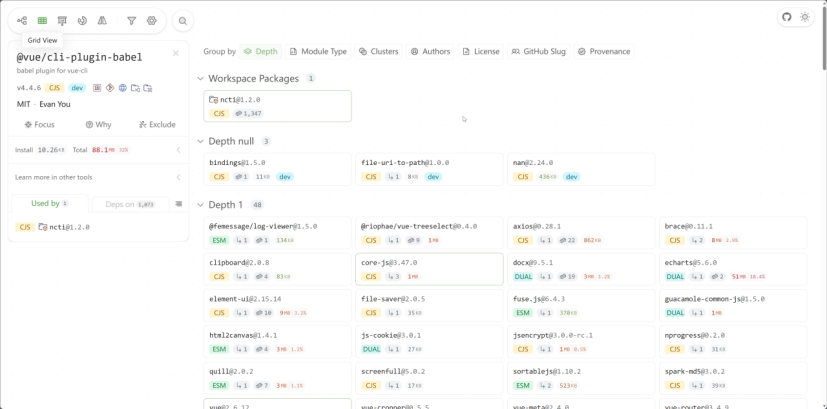Select the element-ui@2.15.14 package card
This screenshot has width=827, height=409.
coord(277,306)
